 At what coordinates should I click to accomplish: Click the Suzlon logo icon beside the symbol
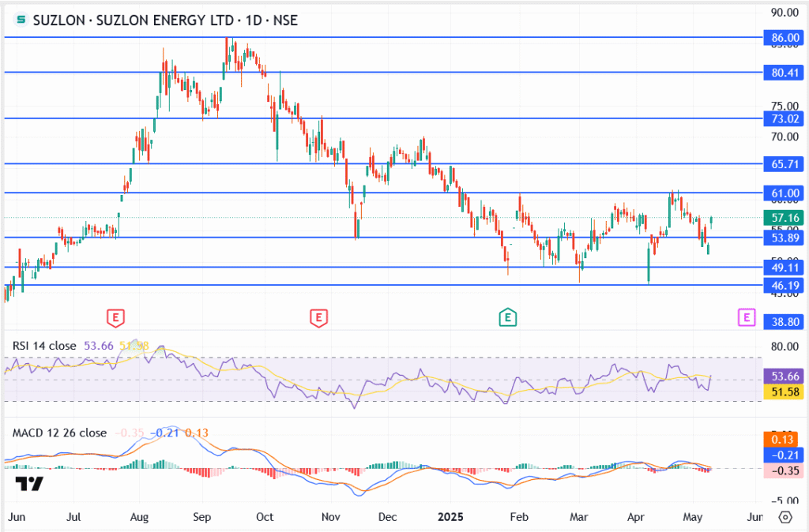click(x=20, y=21)
